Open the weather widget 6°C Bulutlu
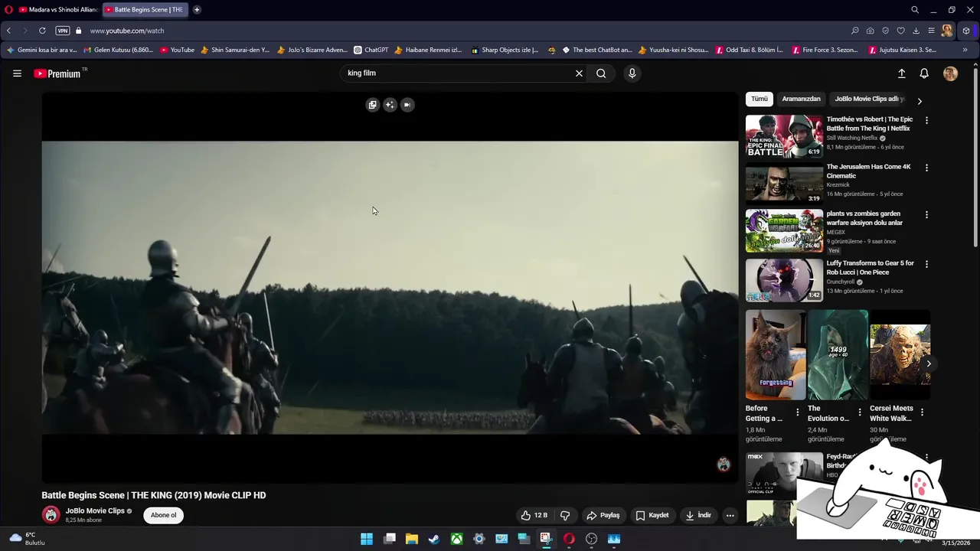This screenshot has height=551, width=980. point(27,539)
